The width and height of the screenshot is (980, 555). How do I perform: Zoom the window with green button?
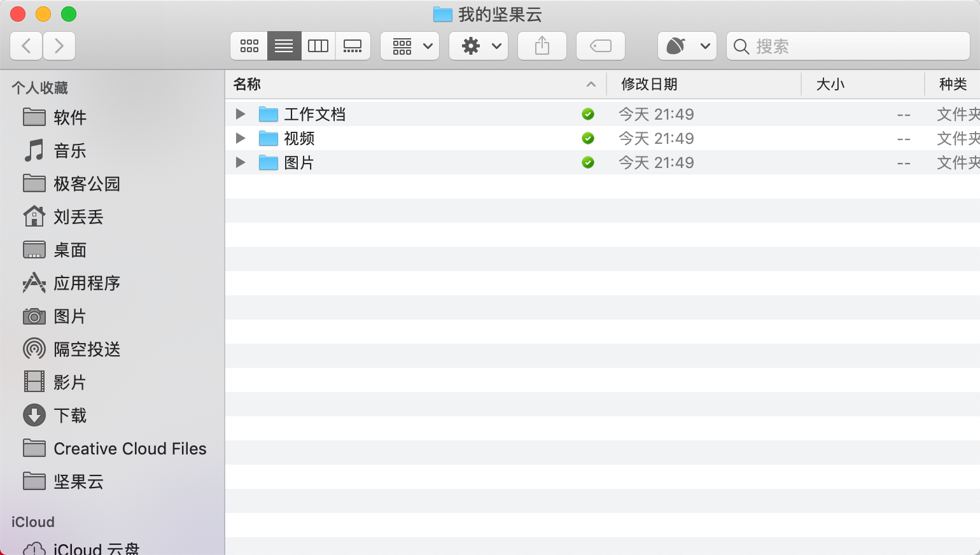(x=69, y=14)
